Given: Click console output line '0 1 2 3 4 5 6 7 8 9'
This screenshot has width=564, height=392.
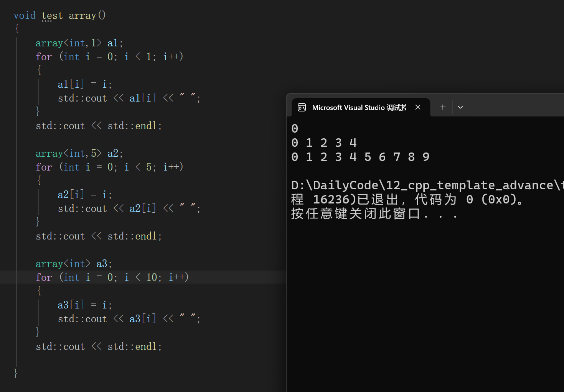Looking at the screenshot, I should pos(360,157).
